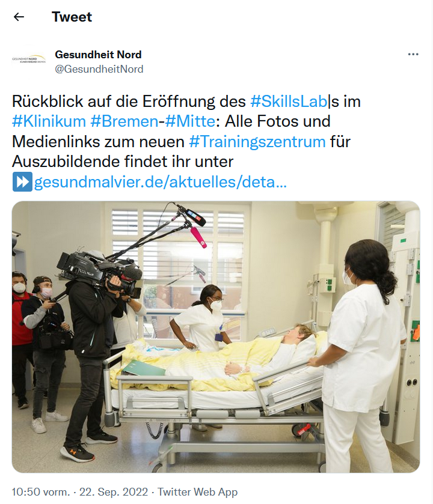Open the Gesundheit Nord display name
This screenshot has height=504, width=433.
click(x=98, y=55)
